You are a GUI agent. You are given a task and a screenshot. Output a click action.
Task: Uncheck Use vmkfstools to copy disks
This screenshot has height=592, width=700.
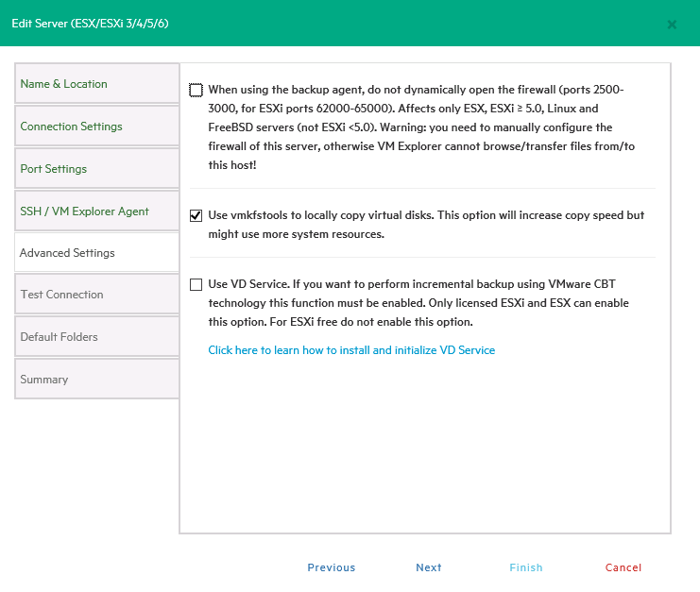coord(196,215)
